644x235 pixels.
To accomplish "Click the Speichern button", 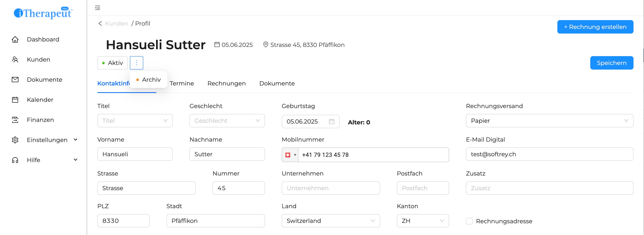I will (x=611, y=63).
